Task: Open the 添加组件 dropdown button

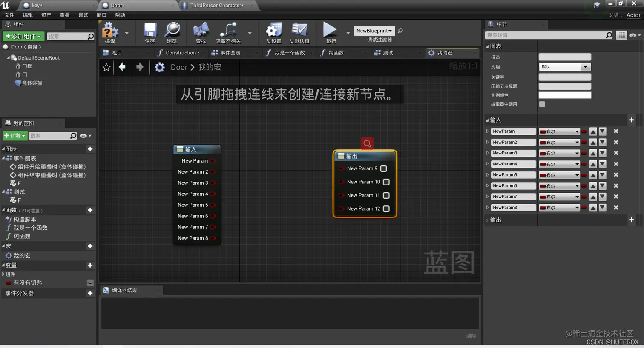Action: [23, 37]
